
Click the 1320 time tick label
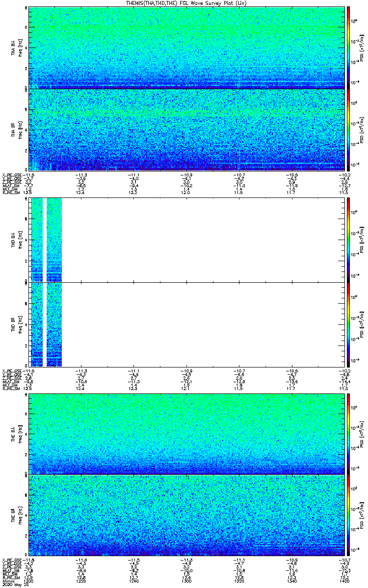coord(239,581)
